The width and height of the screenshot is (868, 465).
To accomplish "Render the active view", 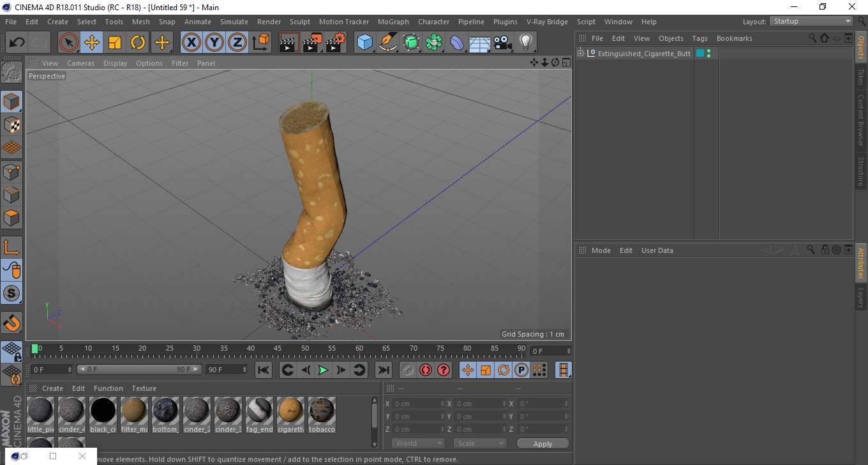I will pyautogui.click(x=290, y=43).
